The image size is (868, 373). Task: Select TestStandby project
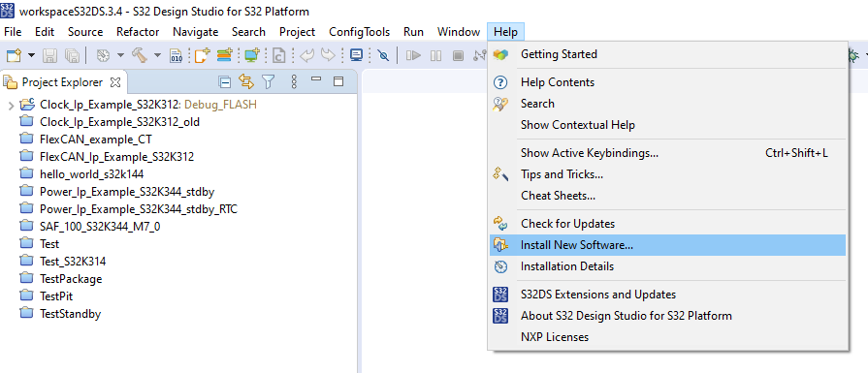click(x=70, y=314)
